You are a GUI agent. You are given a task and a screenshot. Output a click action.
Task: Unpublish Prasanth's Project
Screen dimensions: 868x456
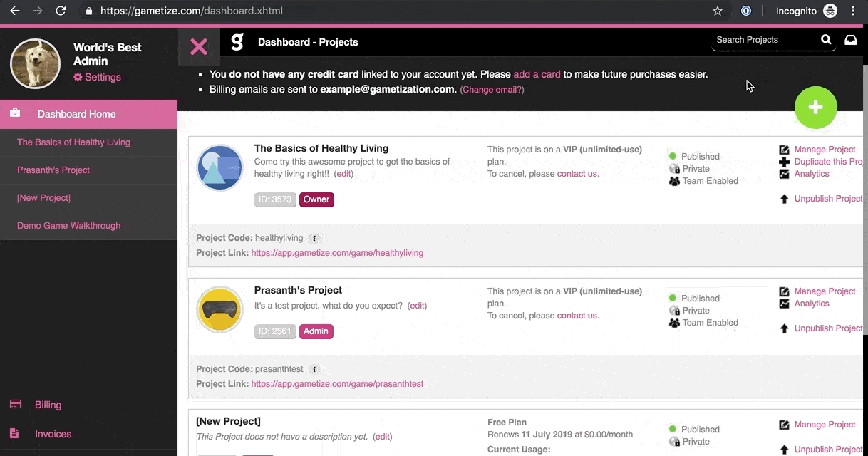tap(828, 328)
